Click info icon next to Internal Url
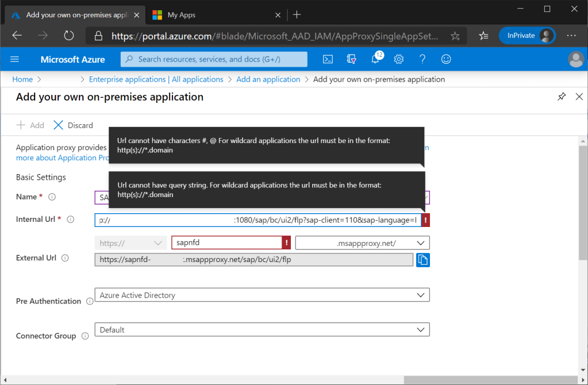This screenshot has height=385, width=588. click(71, 220)
